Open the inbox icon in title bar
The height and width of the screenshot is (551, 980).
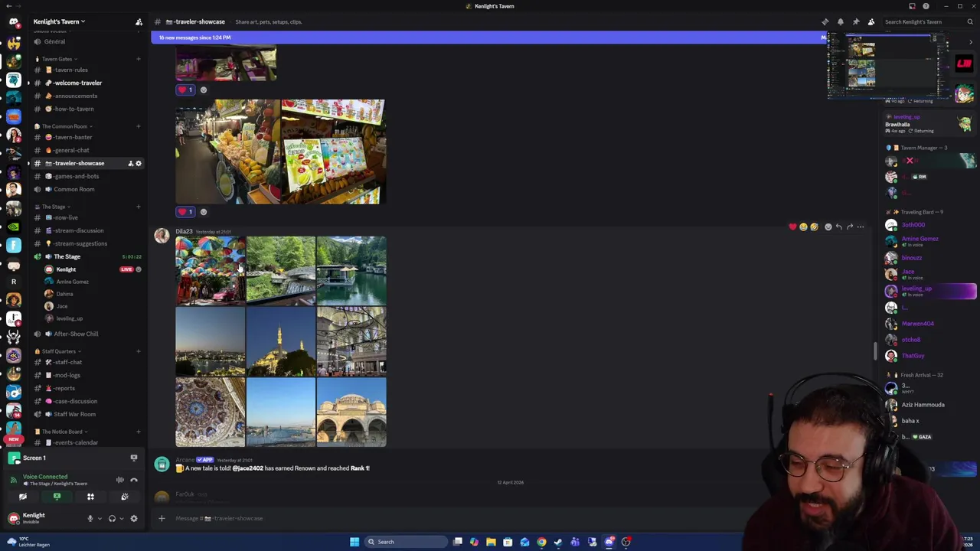(x=912, y=6)
